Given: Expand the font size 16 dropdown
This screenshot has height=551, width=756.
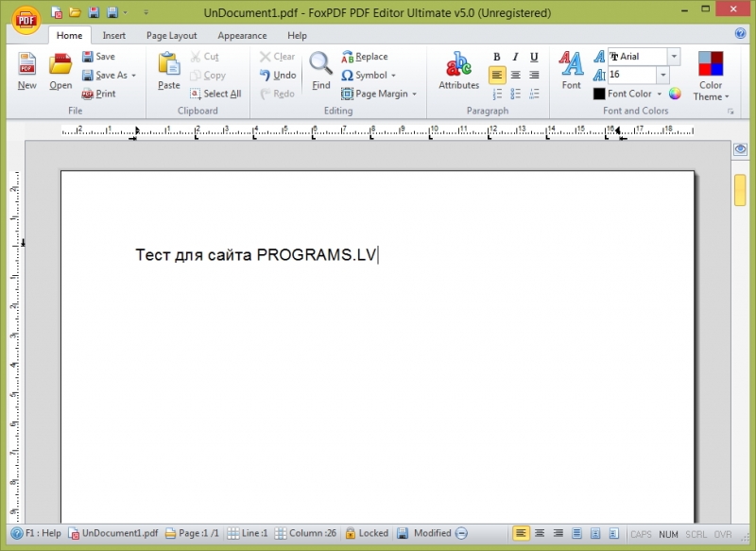Looking at the screenshot, I should pos(663,75).
